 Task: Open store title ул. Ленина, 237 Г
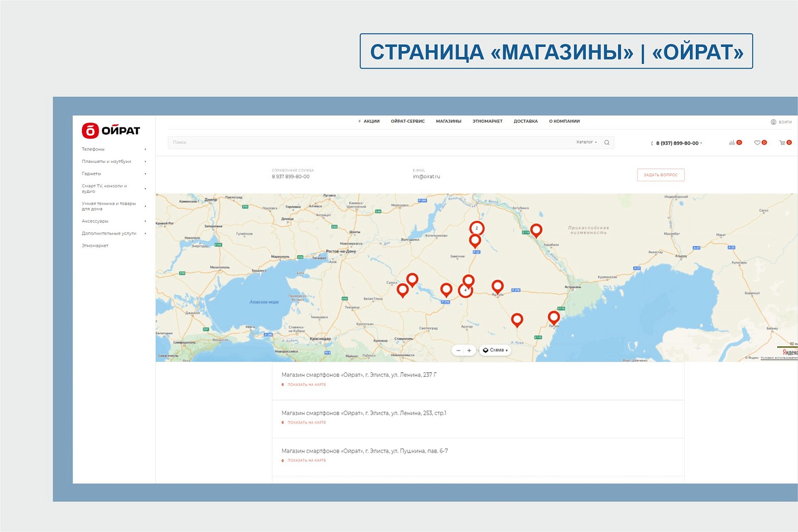click(x=359, y=375)
